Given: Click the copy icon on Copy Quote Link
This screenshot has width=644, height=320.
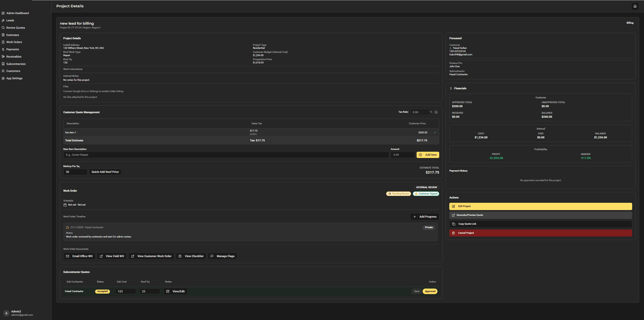Looking at the screenshot, I should tap(454, 224).
